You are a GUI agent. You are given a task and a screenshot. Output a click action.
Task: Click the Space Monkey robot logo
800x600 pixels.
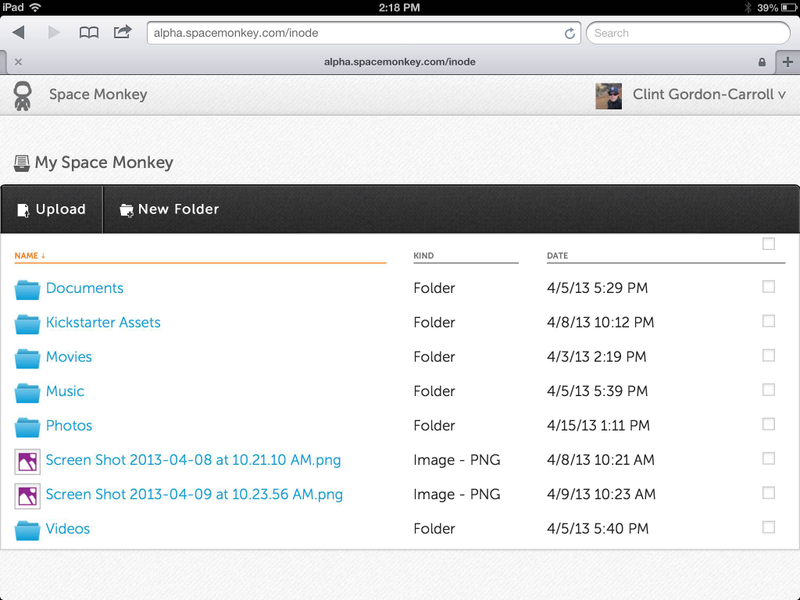(x=22, y=96)
